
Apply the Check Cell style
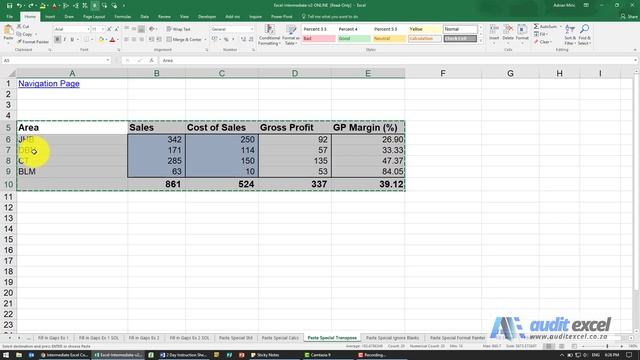[460, 39]
